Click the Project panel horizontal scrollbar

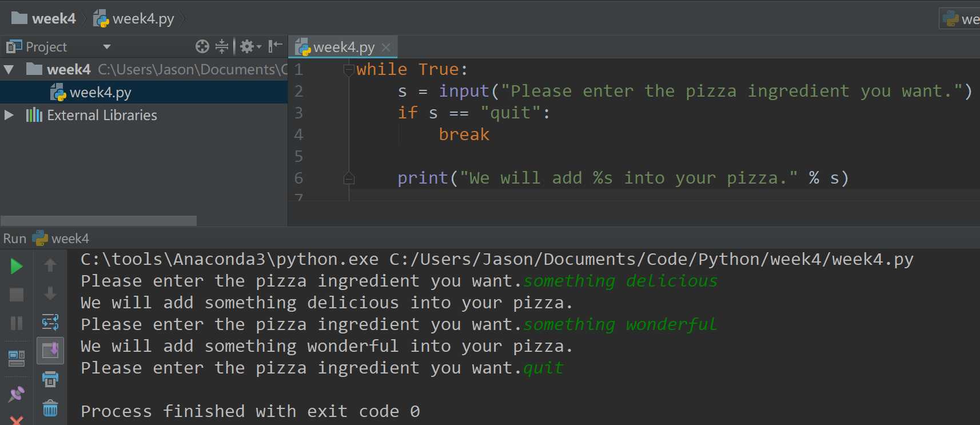coord(98,220)
